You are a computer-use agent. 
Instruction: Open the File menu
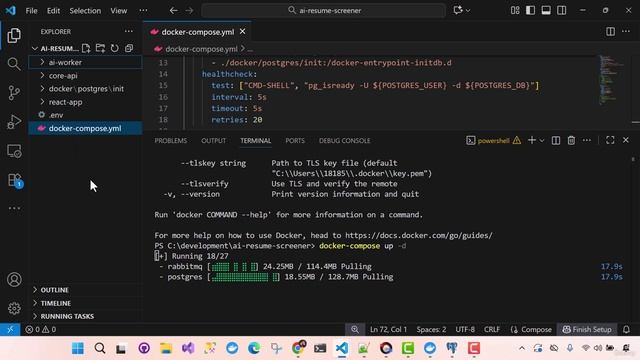31,11
